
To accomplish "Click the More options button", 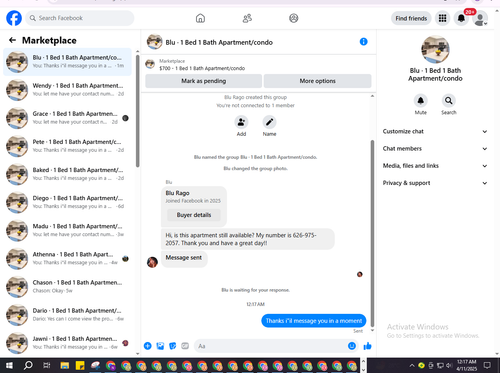I will point(317,81).
